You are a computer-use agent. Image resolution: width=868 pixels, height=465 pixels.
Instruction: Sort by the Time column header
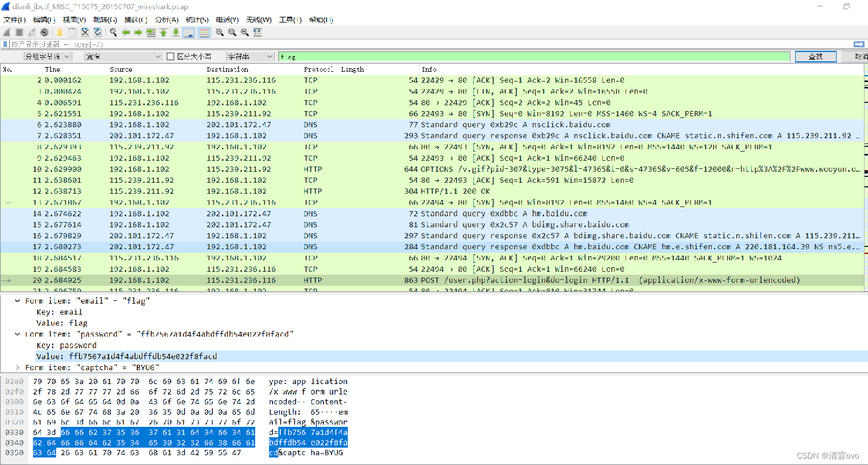(52, 69)
